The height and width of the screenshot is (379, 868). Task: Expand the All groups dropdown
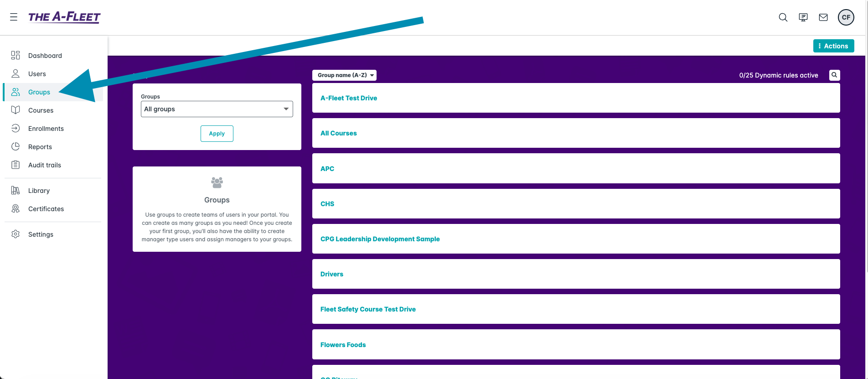click(217, 109)
